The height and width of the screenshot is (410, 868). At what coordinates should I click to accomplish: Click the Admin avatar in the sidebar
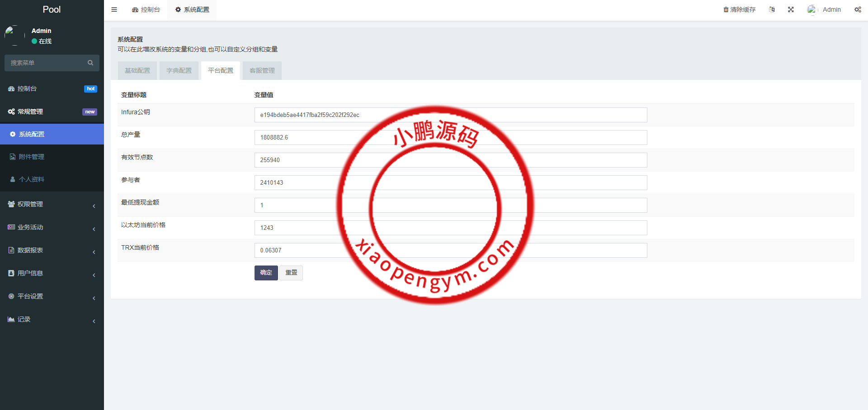14,36
